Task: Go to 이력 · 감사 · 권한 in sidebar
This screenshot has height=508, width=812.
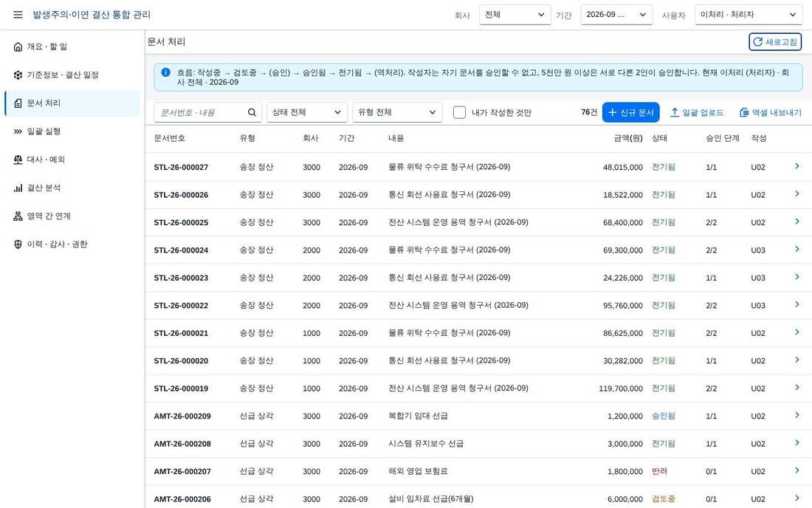Action: pos(72,244)
